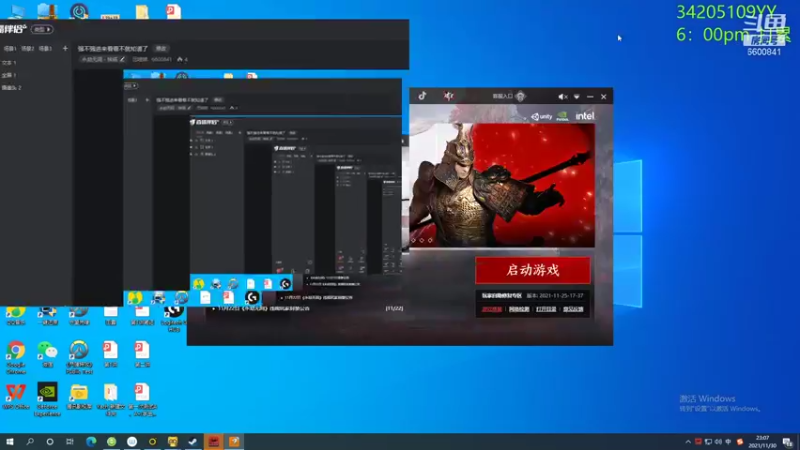
Task: Switch to orange streaming app taskbar button
Action: point(234,441)
